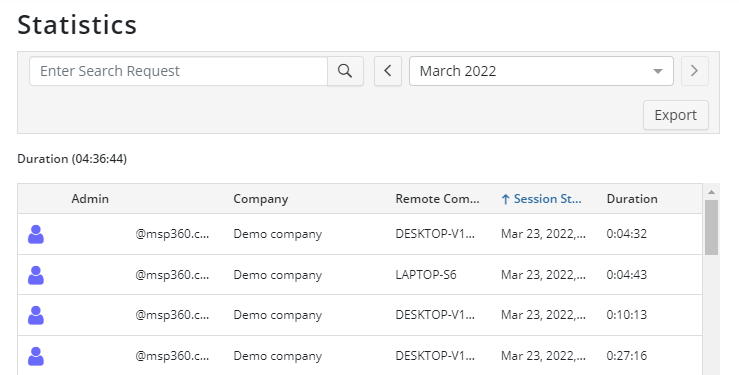The width and height of the screenshot is (739, 375).
Task: Sort by the Company column header
Action: (x=261, y=199)
